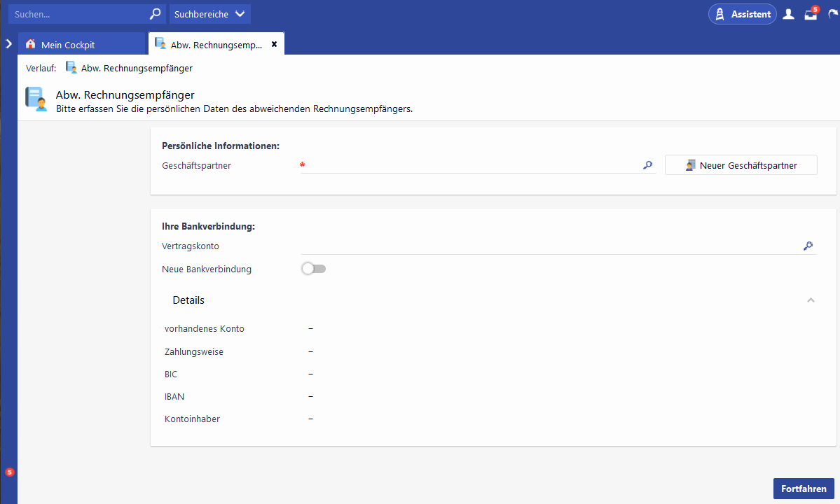
Task: Enable the Neue Bankverbindung switch
Action: (x=314, y=269)
